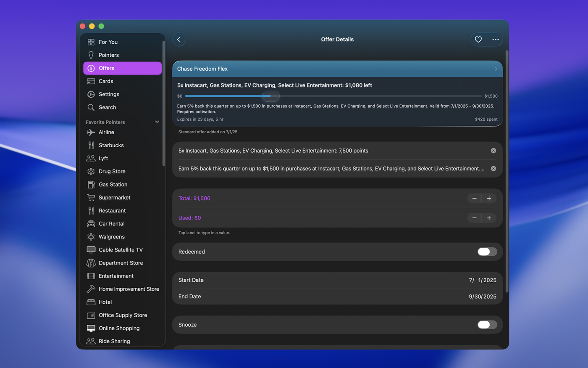Screen dimensions: 588x368
Task: Open the three-dot more options menu
Action: tap(496, 40)
